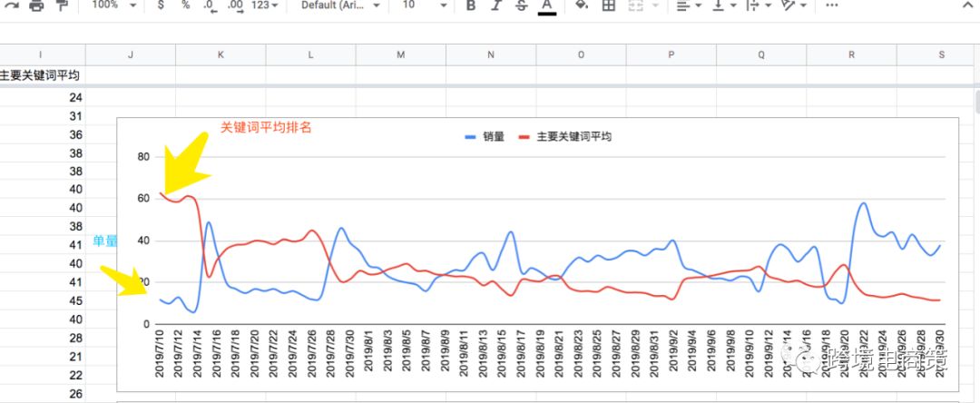Image resolution: width=980 pixels, height=403 pixels.
Task: Toggle bold formatting
Action: click(471, 5)
